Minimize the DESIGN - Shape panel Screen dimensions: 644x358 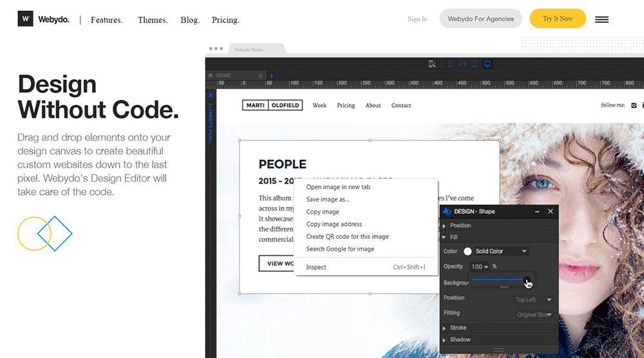pyautogui.click(x=537, y=211)
